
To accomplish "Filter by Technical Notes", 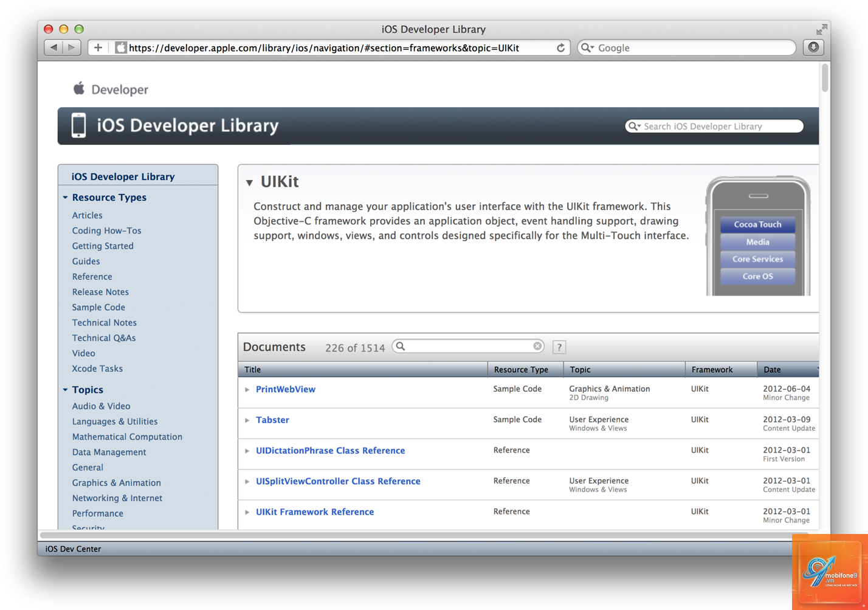I will coord(104,322).
